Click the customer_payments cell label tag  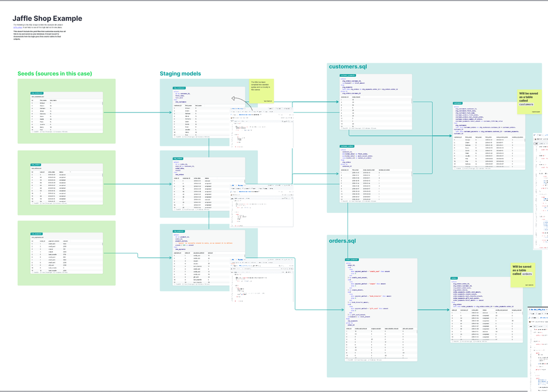coord(349,76)
